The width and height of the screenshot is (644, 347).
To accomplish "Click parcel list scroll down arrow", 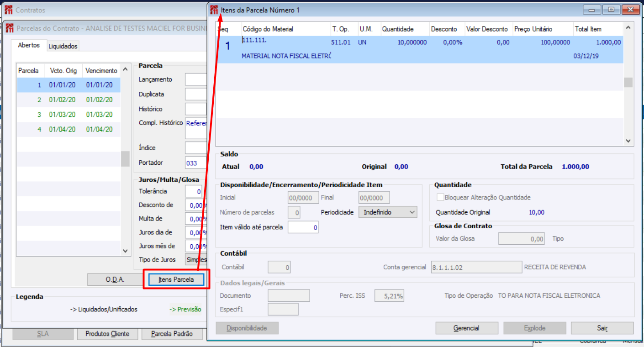I will [125, 251].
